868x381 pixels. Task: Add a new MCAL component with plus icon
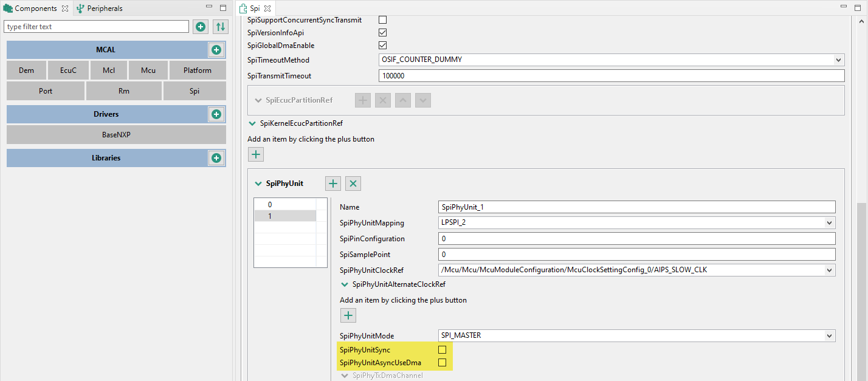click(216, 50)
